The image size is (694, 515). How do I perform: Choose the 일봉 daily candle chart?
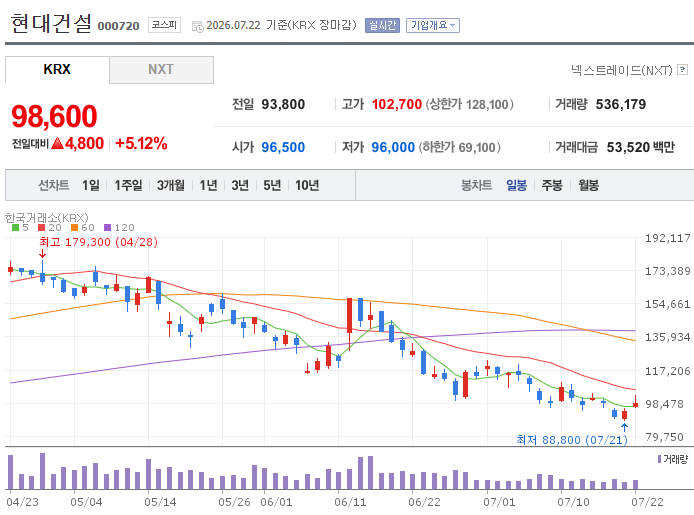click(517, 185)
